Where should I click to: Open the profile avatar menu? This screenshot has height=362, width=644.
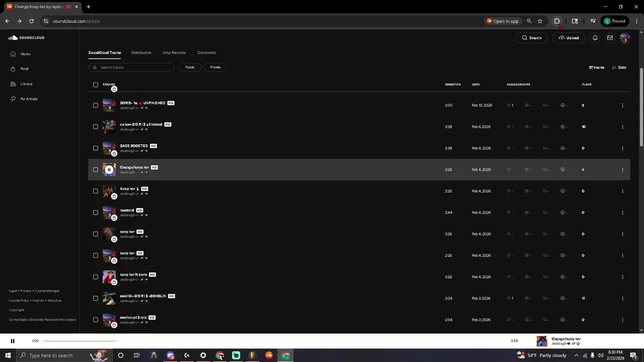tap(625, 38)
